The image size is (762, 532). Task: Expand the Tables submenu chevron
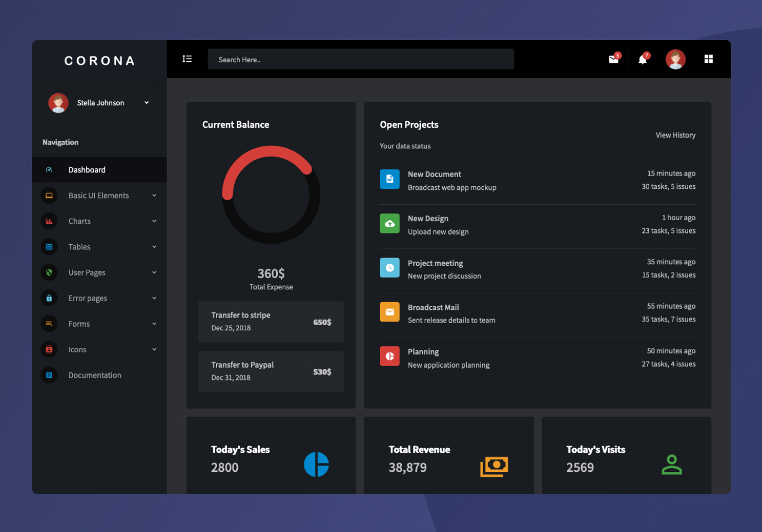point(154,247)
